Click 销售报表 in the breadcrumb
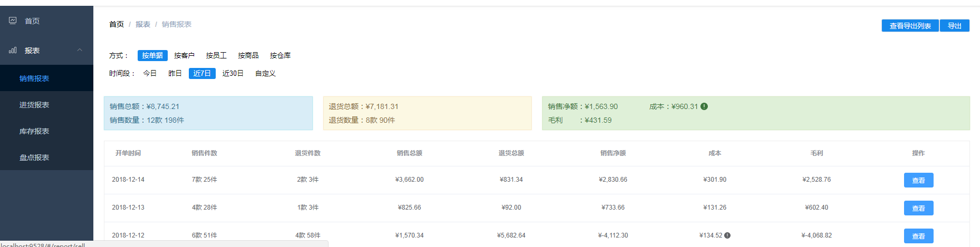Viewport: 980px width, 247px height. [177, 24]
